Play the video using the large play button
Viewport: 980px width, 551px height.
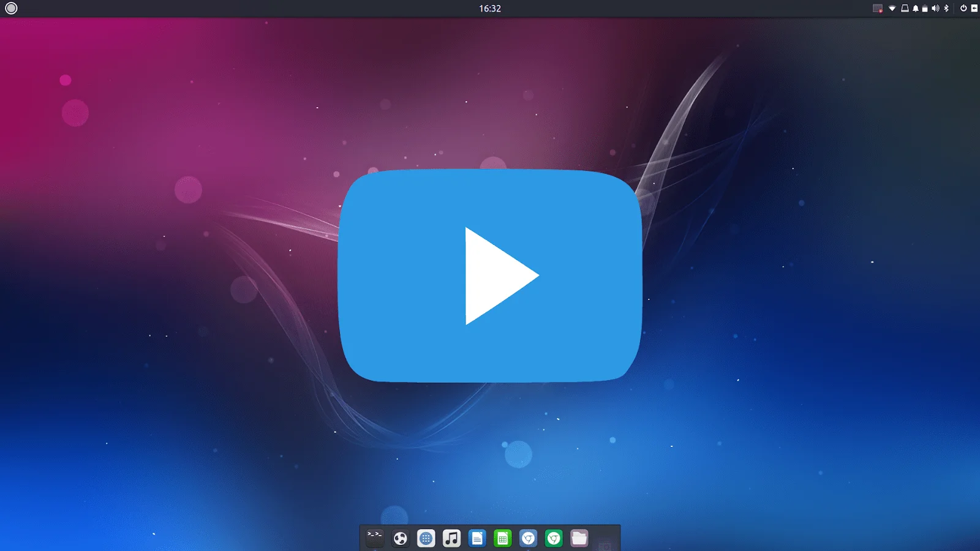pos(490,275)
